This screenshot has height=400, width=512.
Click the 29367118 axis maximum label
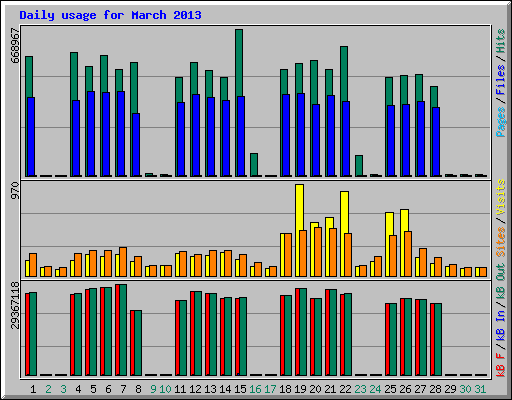(x=15, y=305)
